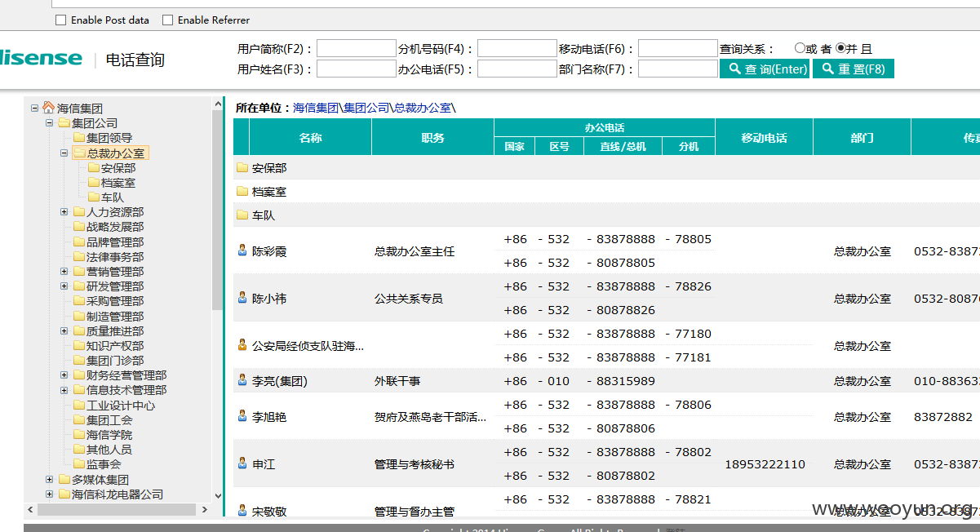The height and width of the screenshot is (532, 980).
Task: Click folder icon in 车队 table row
Action: point(242,215)
